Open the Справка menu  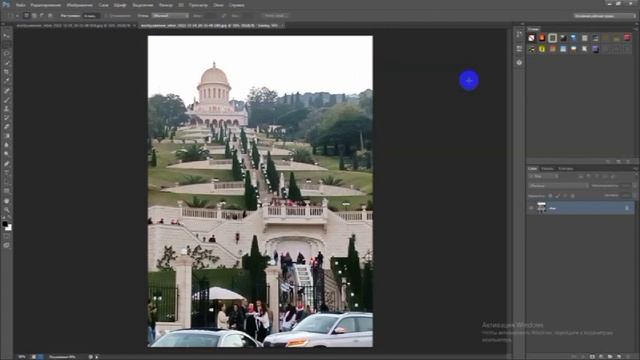tap(237, 5)
